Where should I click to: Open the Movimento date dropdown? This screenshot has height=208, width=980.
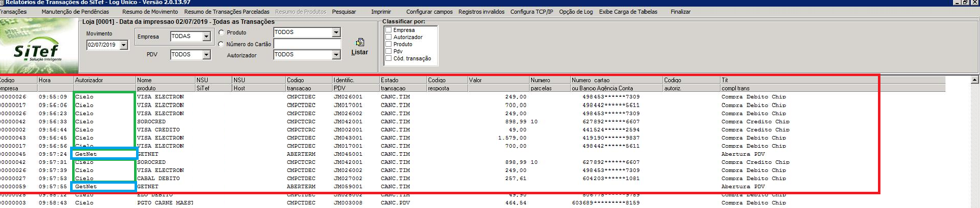pos(123,45)
